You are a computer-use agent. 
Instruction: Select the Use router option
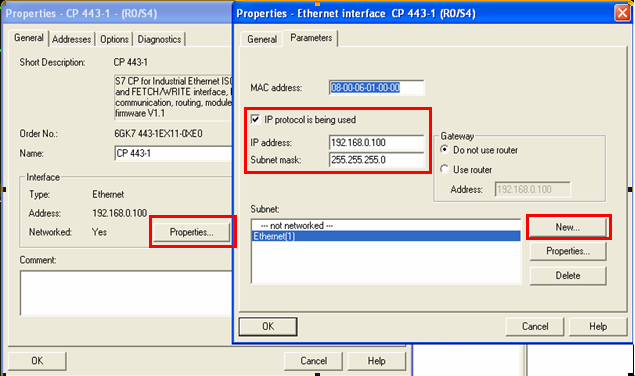tap(445, 169)
